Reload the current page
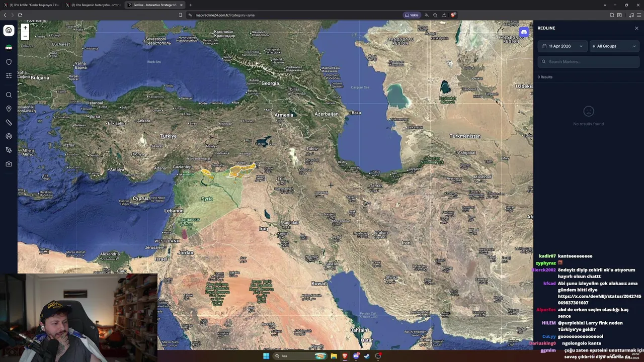Screen dimensions: 644x362 [20, 15]
